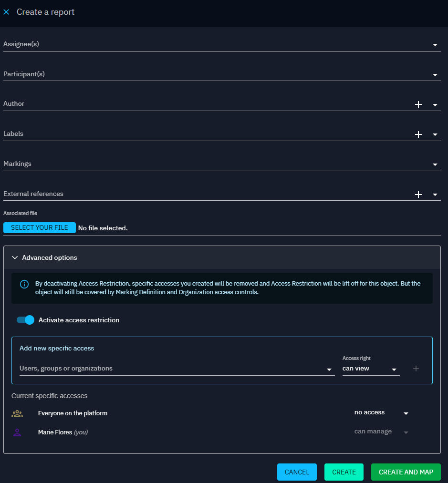The width and height of the screenshot is (448, 483).
Task: Toggle off Activate access restriction switch
Action: (26, 320)
